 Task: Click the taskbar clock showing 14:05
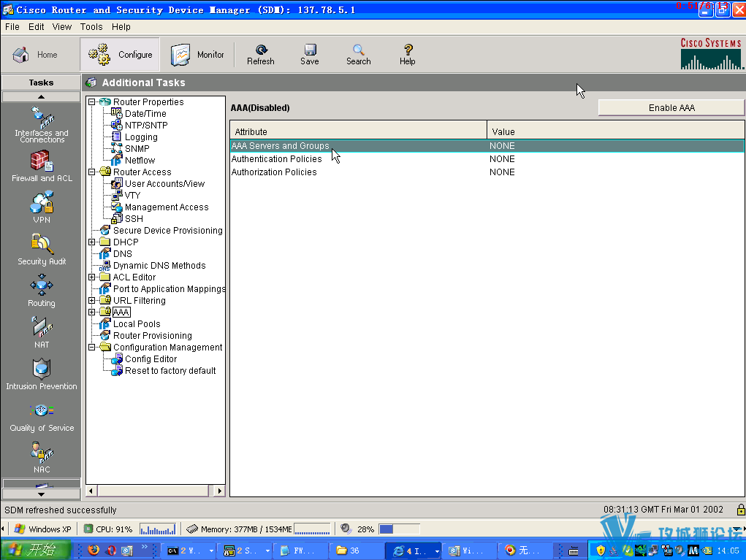728,551
